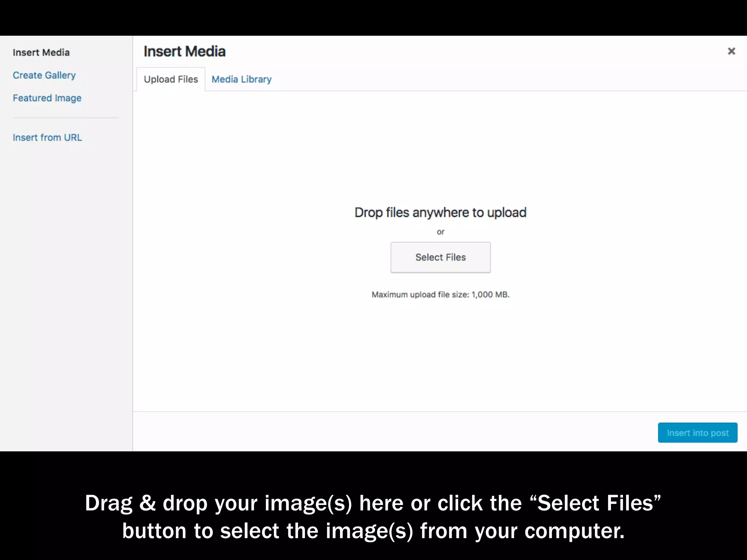Click the Select Files button
The height and width of the screenshot is (560, 747).
(x=440, y=257)
